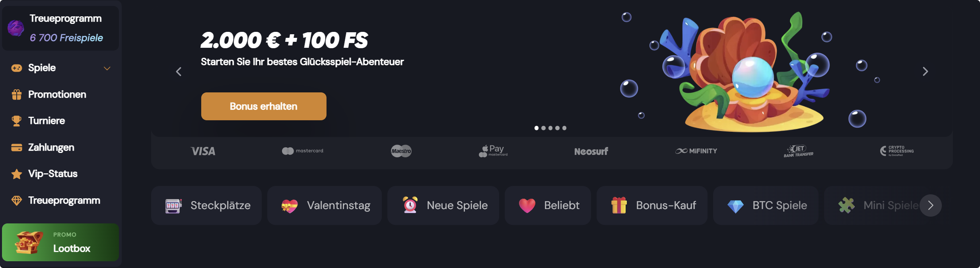980x268 pixels.
Task: Open the Neue Spiele category tab
Action: pos(443,205)
